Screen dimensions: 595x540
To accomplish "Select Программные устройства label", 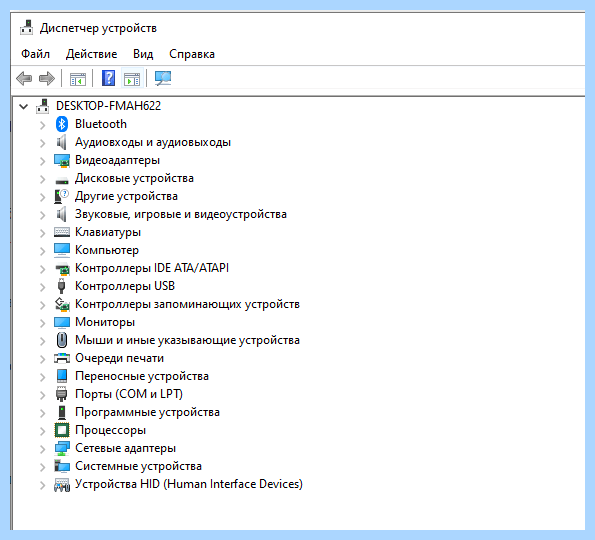I will pyautogui.click(x=147, y=412).
